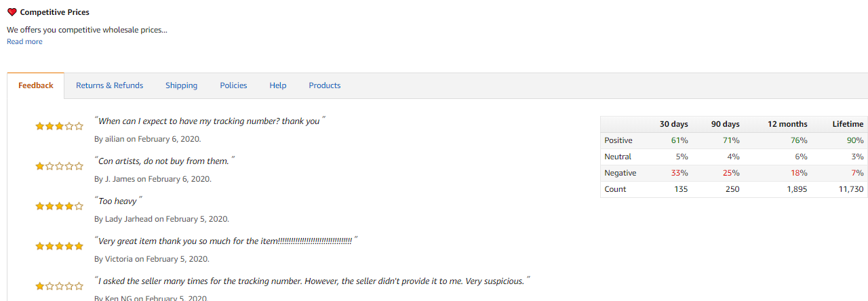Switch to the Returns & Refunds tab
The width and height of the screenshot is (868, 301).
(x=109, y=85)
